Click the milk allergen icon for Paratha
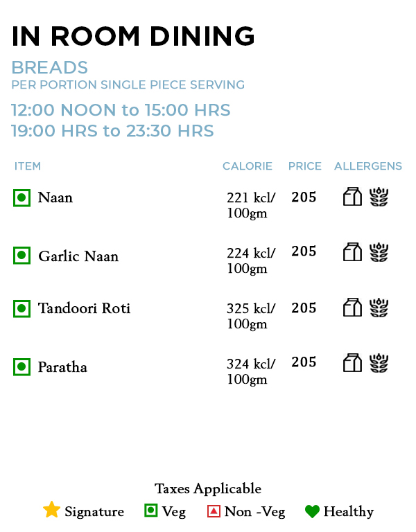Image resolution: width=416 pixels, height=532 pixels. pos(352,362)
